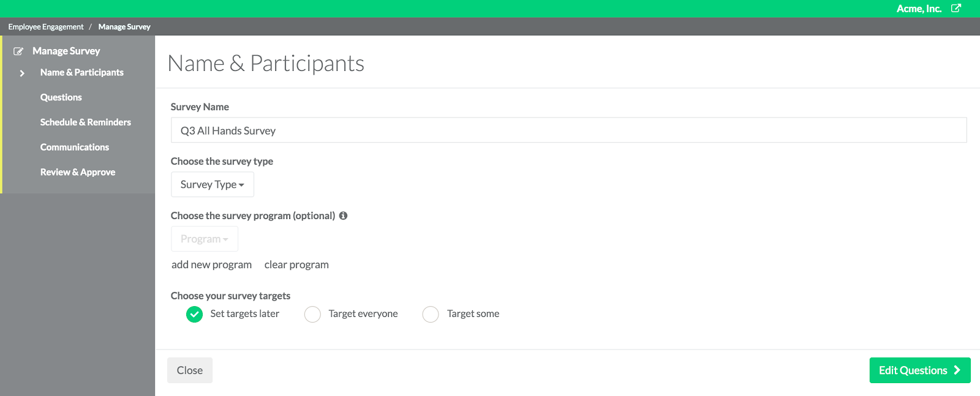Click into the Survey Name text field
Image resolution: width=980 pixels, height=396 pixels.
[x=568, y=130]
